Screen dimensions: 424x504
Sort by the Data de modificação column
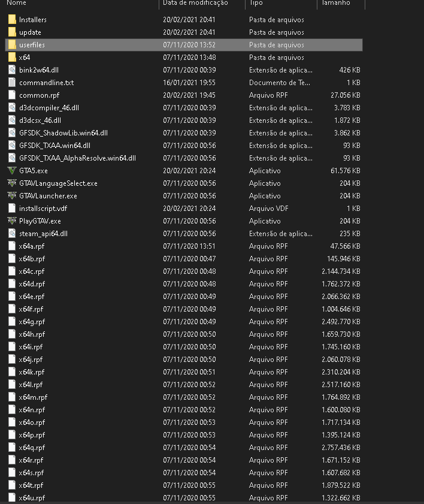pyautogui.click(x=195, y=3)
